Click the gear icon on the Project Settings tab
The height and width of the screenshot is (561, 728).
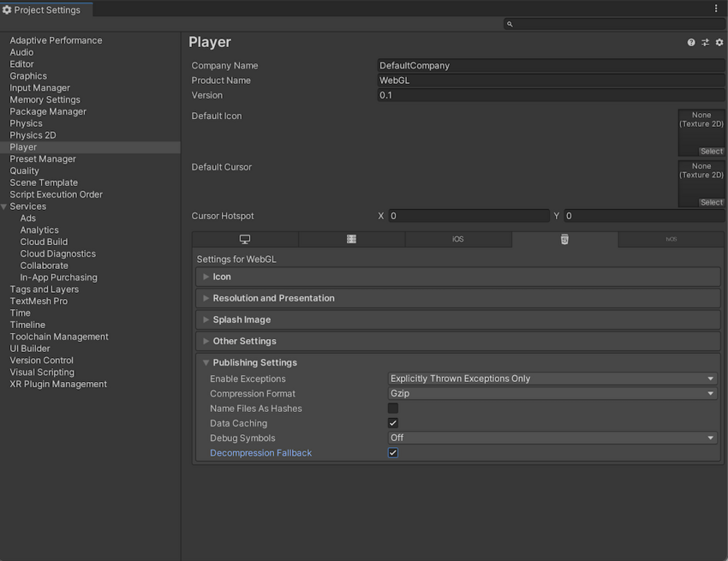pyautogui.click(x=8, y=9)
